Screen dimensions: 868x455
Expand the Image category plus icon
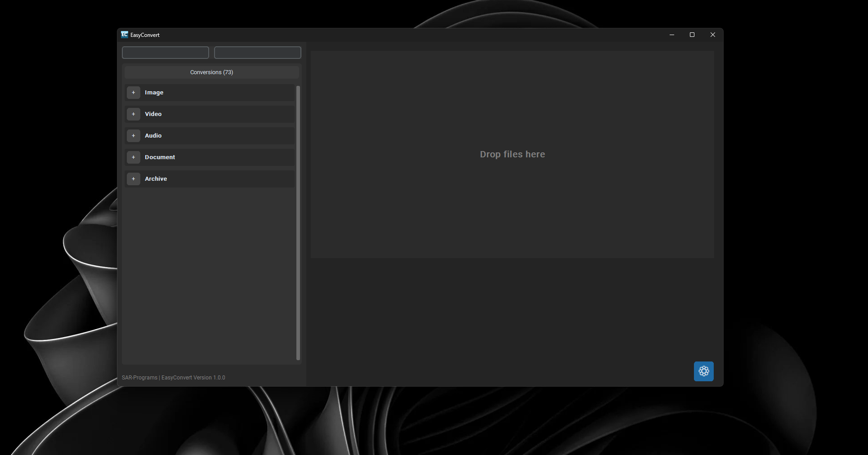tap(133, 93)
